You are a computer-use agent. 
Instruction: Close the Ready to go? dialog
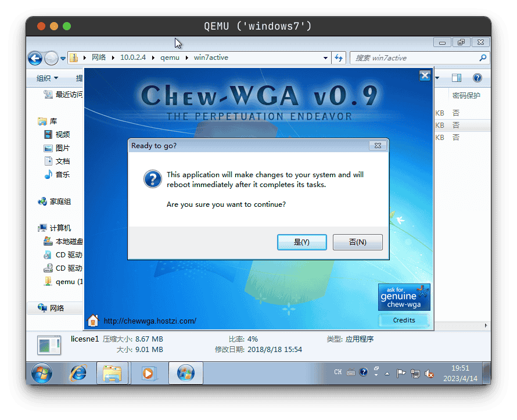coord(378,145)
